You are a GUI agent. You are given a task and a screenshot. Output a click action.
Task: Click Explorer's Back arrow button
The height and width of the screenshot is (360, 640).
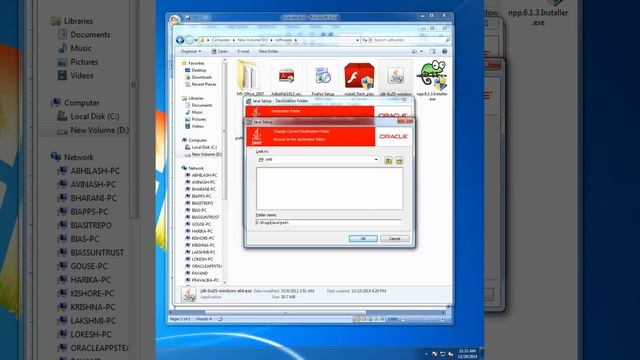(x=180, y=40)
